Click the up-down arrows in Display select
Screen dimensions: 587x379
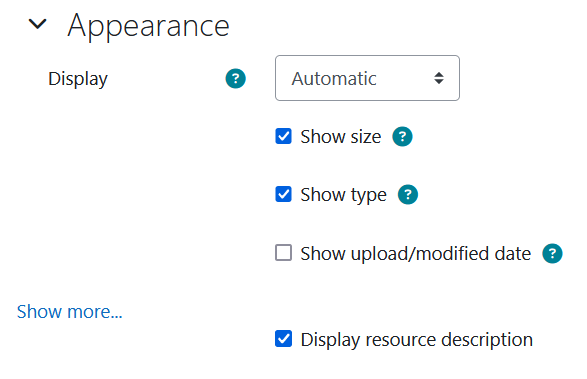(439, 78)
